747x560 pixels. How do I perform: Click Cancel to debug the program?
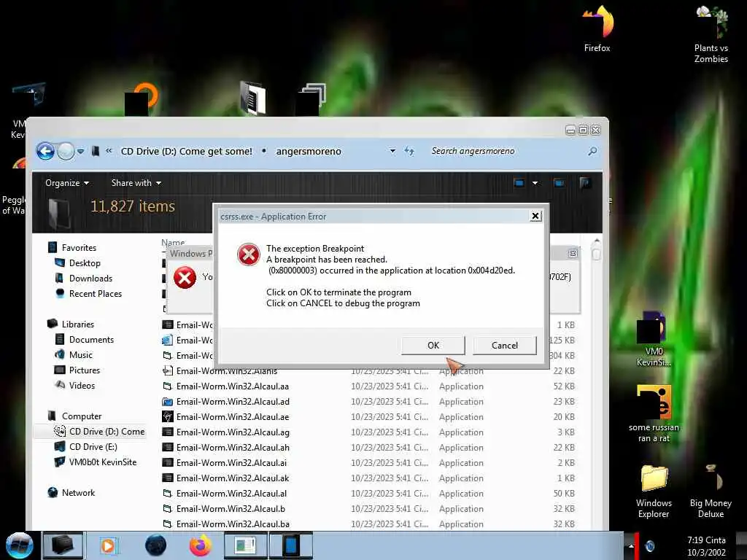click(505, 345)
